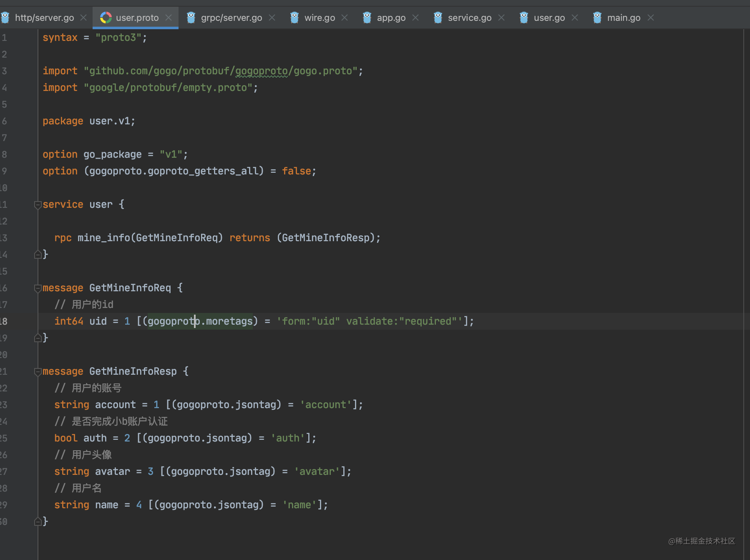Screen dimensions: 750x560
Task: Click the 'account' jsontag string
Action: [326, 405]
